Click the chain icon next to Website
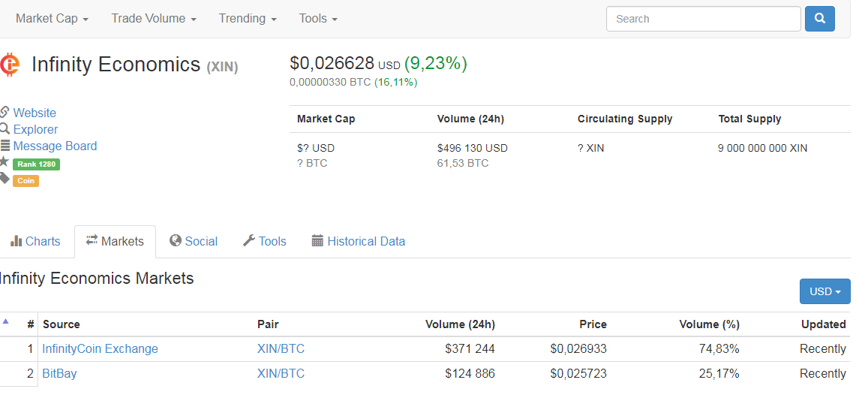This screenshot has width=868, height=410. click(x=5, y=112)
